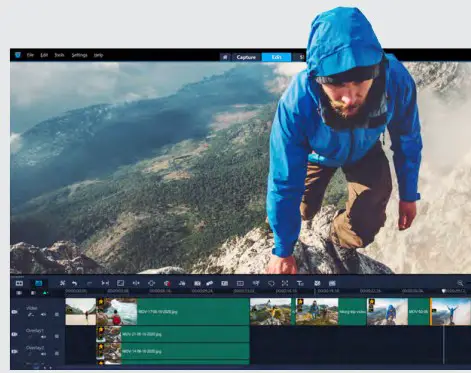Click the square frame record/capture icon
Screen dimensions: 471x373
point(120,283)
